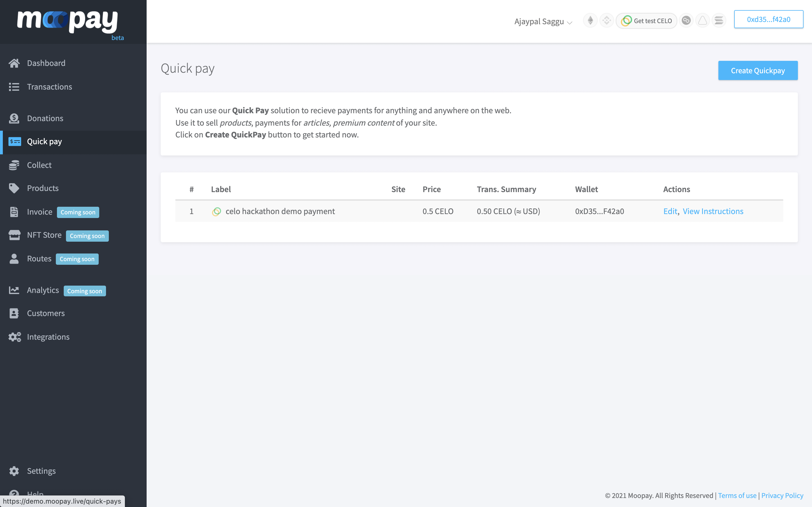Select the Ethereum network icon

tap(590, 21)
